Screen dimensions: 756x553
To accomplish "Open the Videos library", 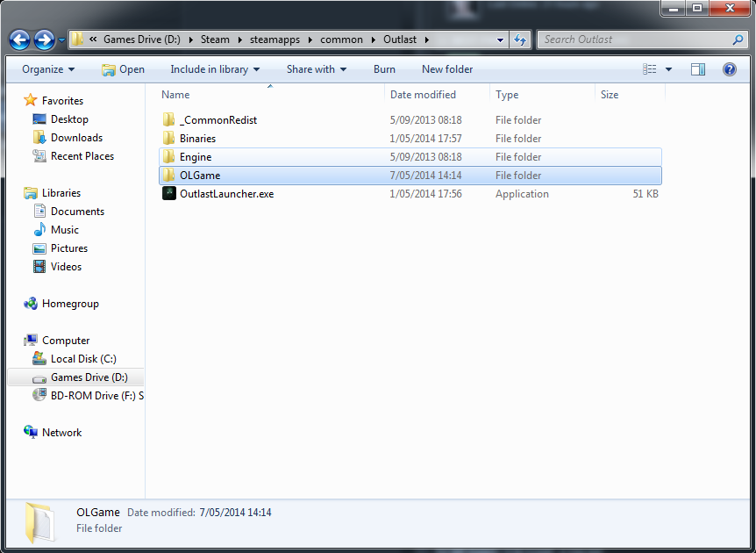I will tap(66, 266).
